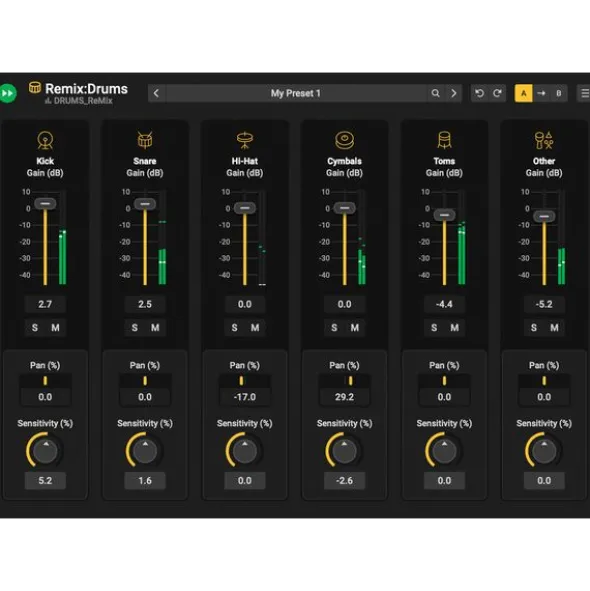Click the Toms gain fader handle
The image size is (590, 591).
click(444, 215)
